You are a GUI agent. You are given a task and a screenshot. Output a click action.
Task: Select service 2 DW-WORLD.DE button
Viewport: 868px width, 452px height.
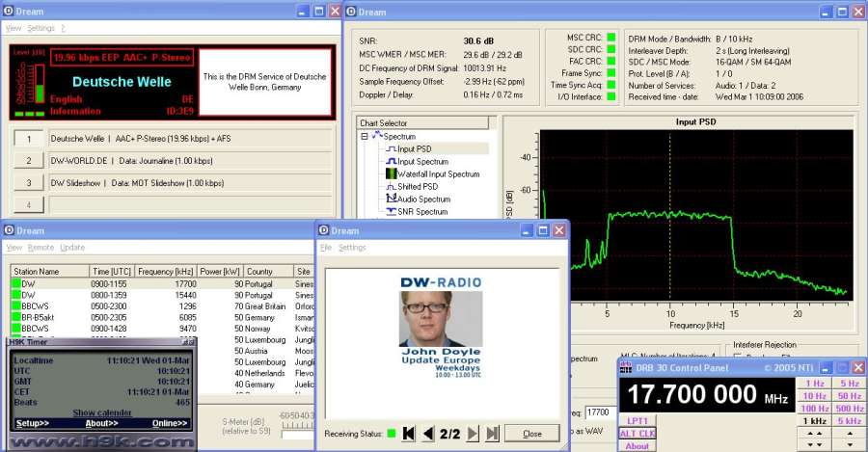29,160
